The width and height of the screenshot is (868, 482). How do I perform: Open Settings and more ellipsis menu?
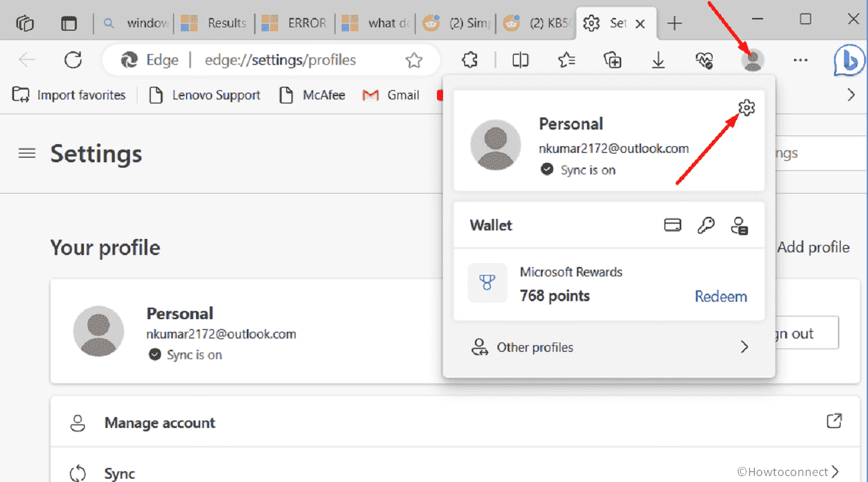point(800,60)
